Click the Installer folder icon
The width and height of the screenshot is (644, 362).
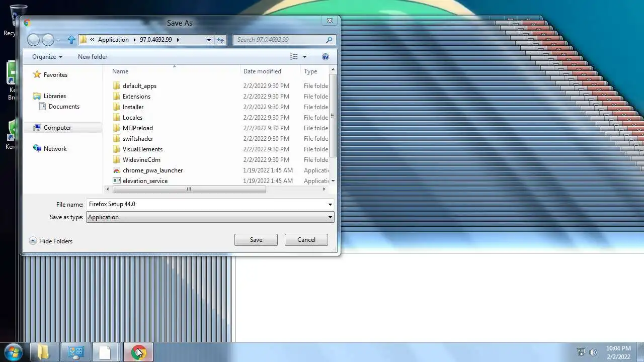click(x=117, y=107)
